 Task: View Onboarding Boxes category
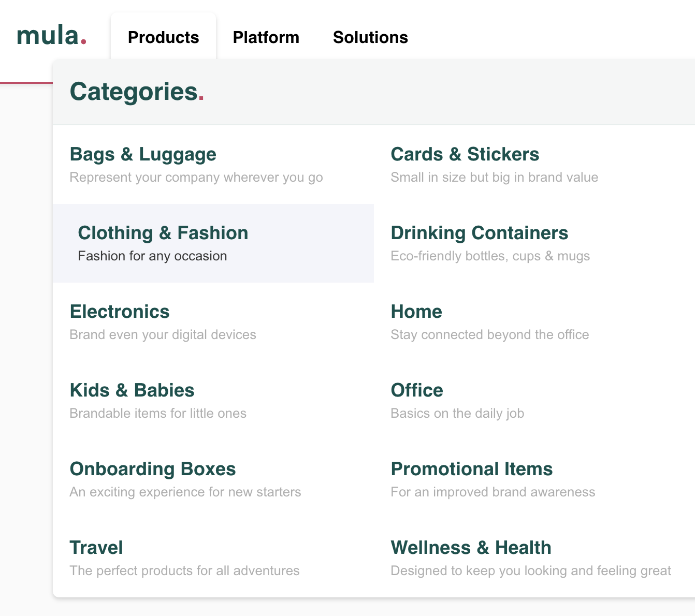(153, 469)
